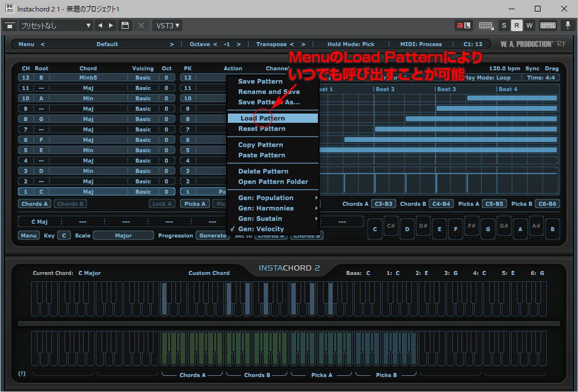Toggle the R read automation button
This screenshot has height=392, width=578.
coord(516,25)
